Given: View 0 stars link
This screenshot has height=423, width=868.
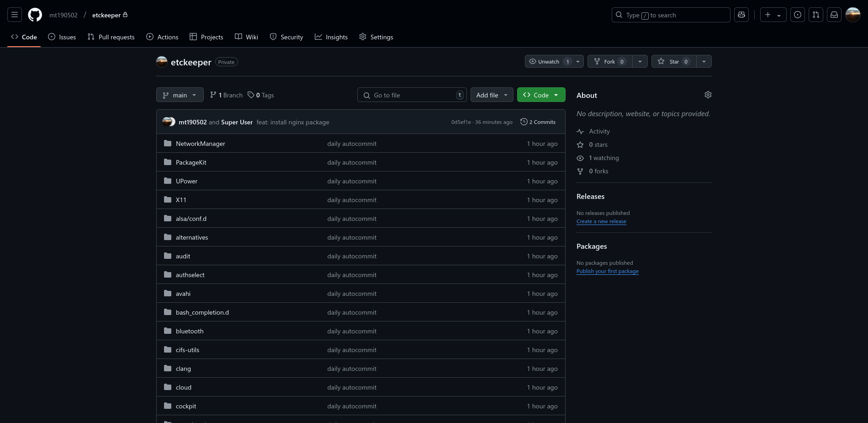Looking at the screenshot, I should [593, 145].
